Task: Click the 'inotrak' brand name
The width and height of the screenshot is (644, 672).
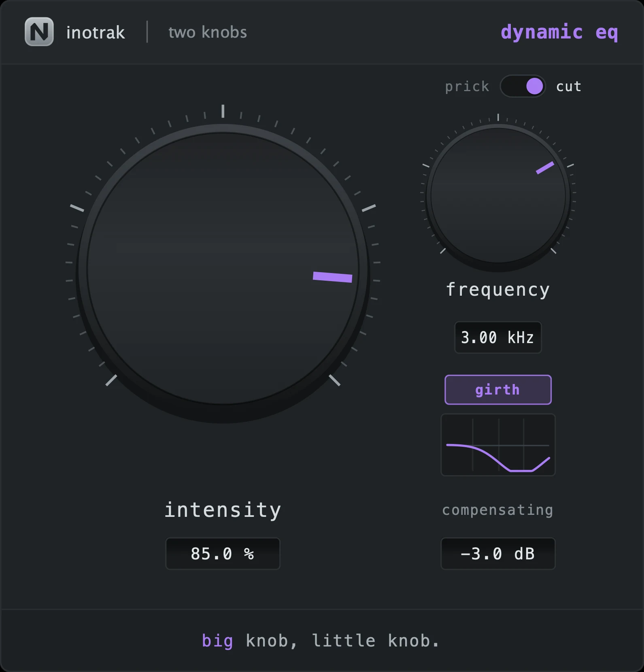Action: click(x=96, y=32)
